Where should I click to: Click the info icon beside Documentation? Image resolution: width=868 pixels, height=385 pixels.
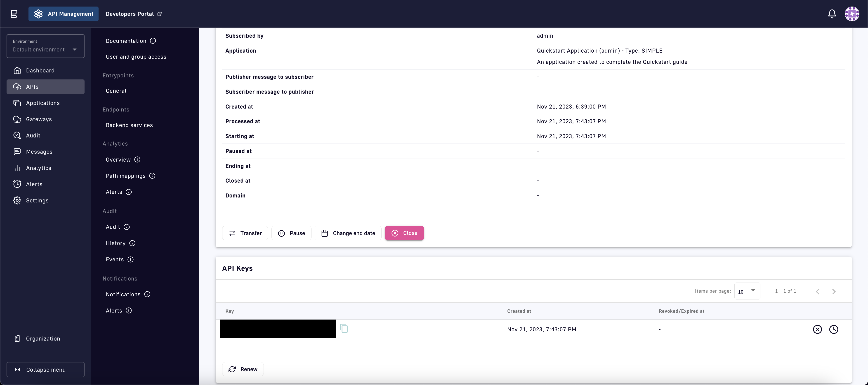point(153,41)
